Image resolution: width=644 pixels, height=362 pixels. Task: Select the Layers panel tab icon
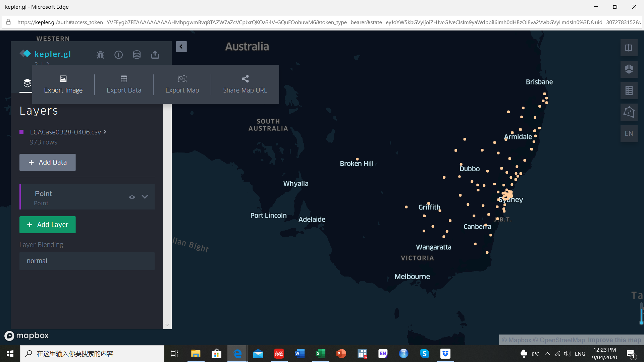[x=27, y=83]
